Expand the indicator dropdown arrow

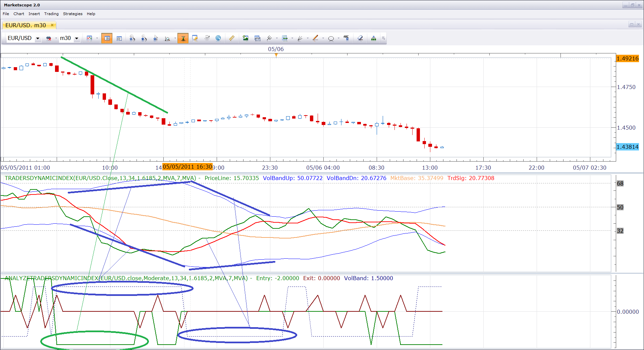tap(277, 38)
